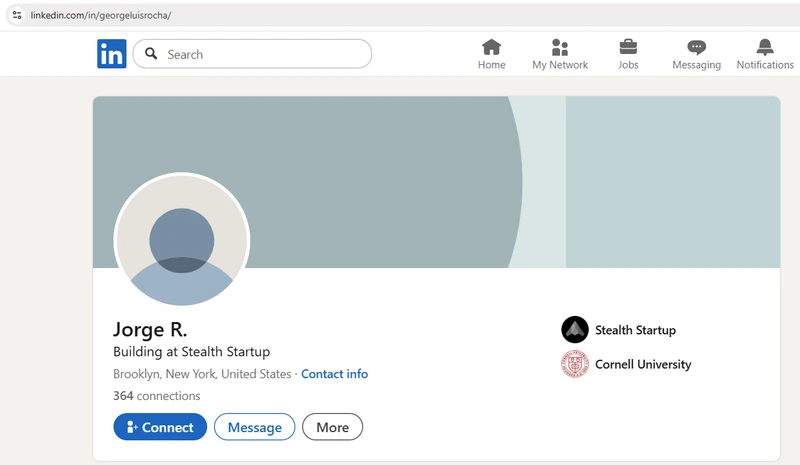Click Jorge R.'s profile photo placeholder
The width and height of the screenshot is (800, 465).
(182, 241)
